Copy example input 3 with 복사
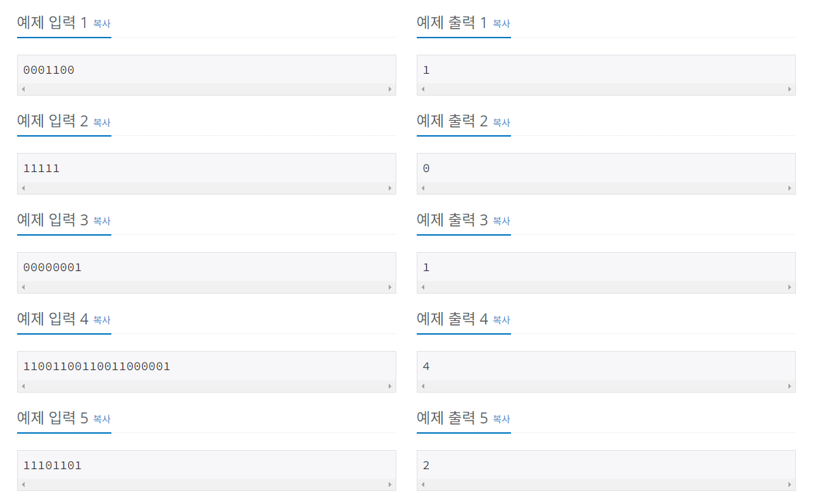This screenshot has height=504, width=813. point(102,221)
